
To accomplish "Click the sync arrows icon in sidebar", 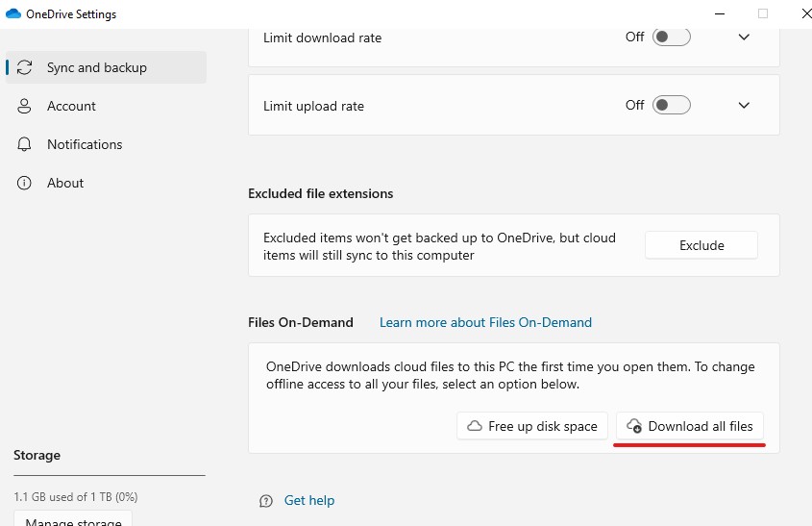I will [x=24, y=67].
